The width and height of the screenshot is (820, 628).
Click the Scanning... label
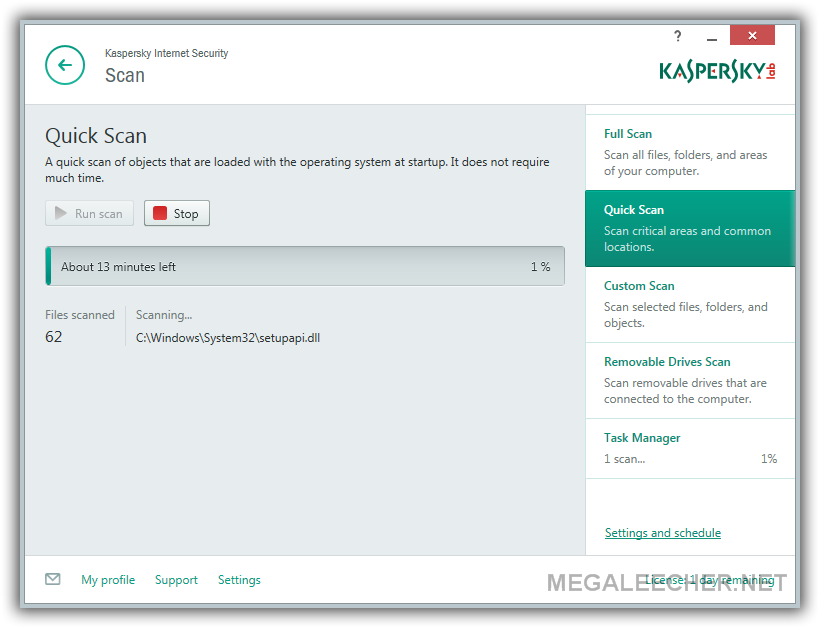[164, 315]
